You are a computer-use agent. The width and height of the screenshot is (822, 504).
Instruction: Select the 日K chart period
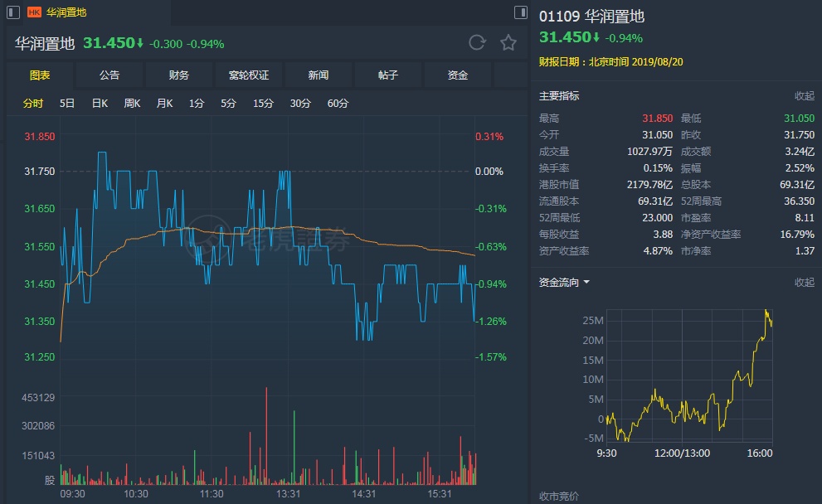(x=100, y=104)
